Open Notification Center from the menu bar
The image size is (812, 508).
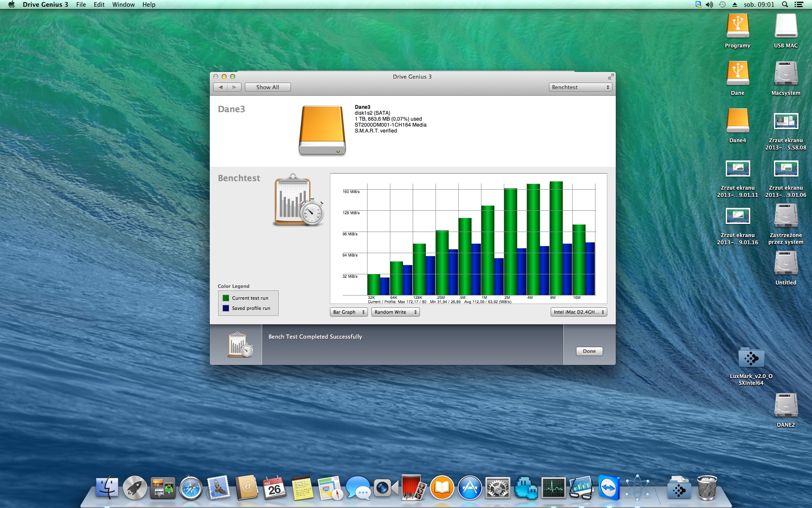pyautogui.click(x=799, y=5)
